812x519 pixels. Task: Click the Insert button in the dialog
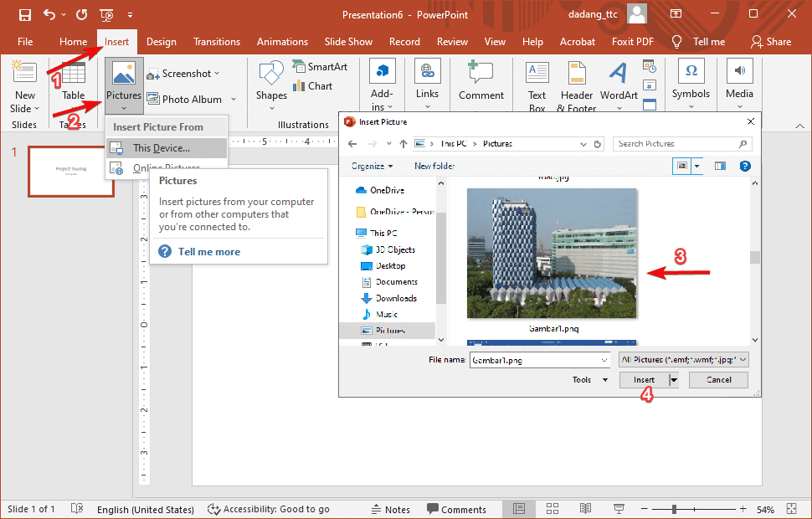(645, 379)
